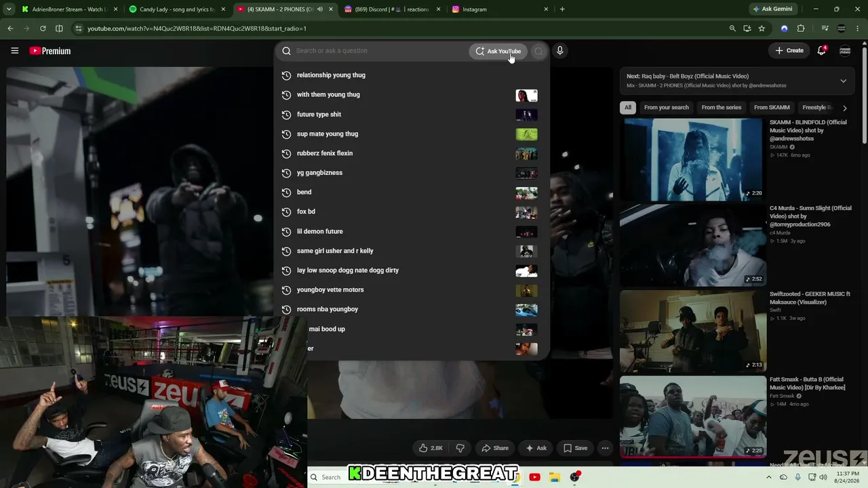The width and height of the screenshot is (868, 488).
Task: Bookmark this page with the star icon
Action: [762, 28]
